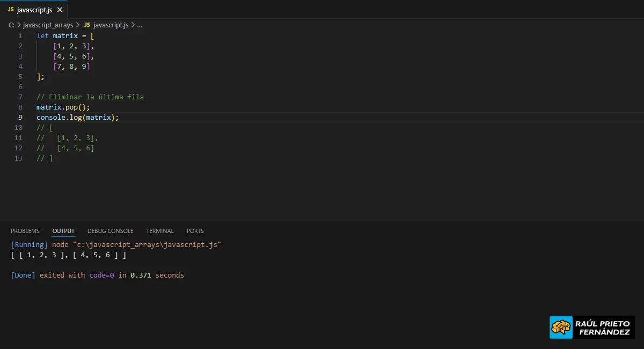This screenshot has height=349, width=644.
Task: Open the javascript.js breadcrumb item
Action: point(110,25)
